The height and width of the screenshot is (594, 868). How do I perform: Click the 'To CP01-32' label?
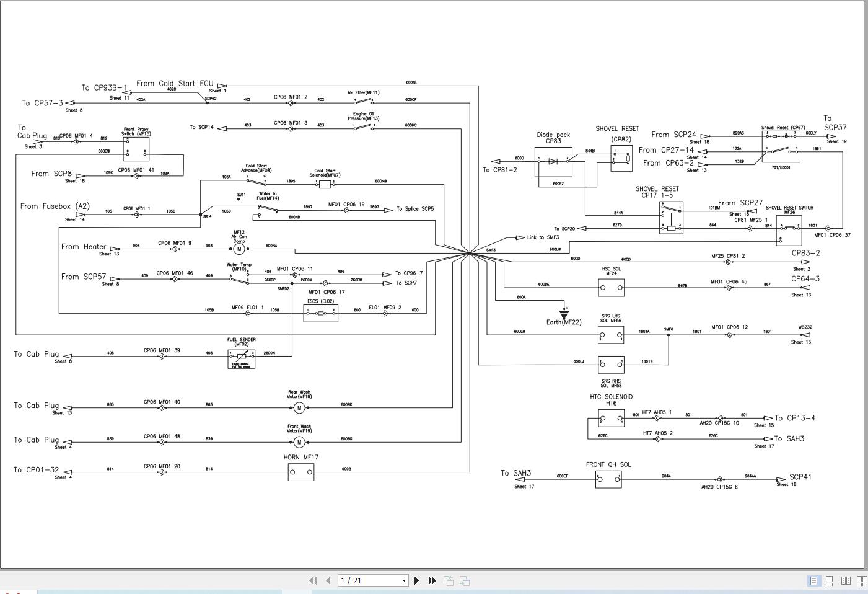[37, 470]
